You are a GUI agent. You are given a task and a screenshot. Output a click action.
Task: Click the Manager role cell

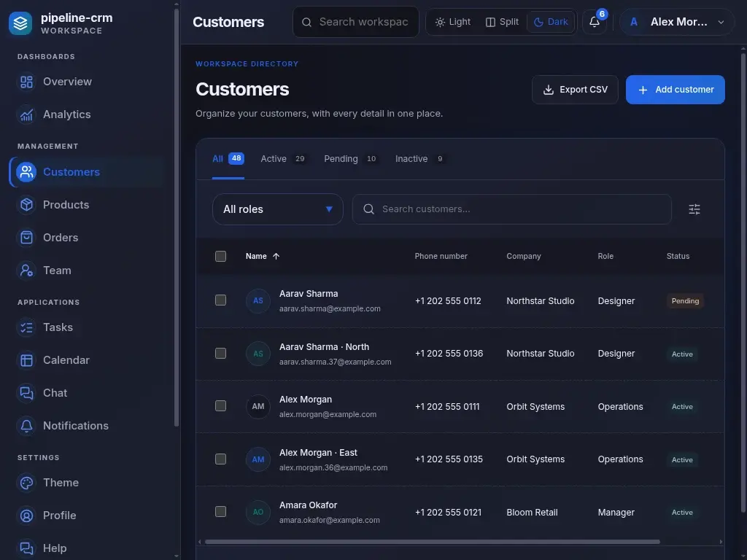coord(616,513)
